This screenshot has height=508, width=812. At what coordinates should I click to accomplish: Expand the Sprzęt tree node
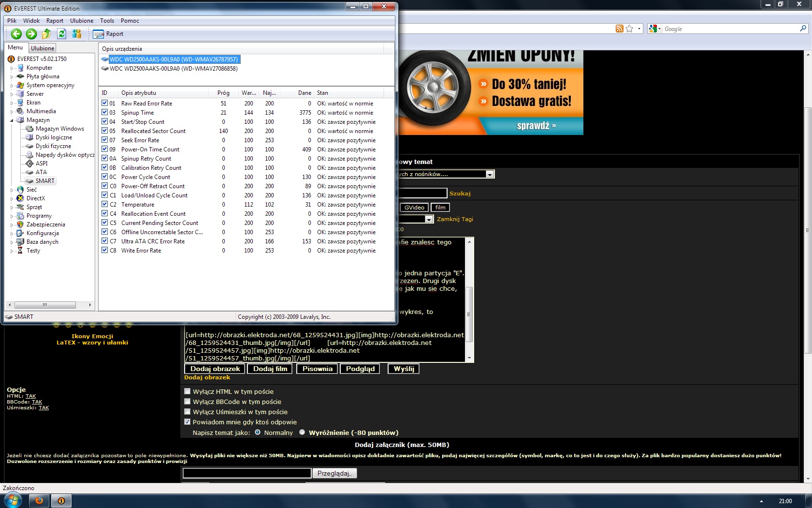point(12,208)
